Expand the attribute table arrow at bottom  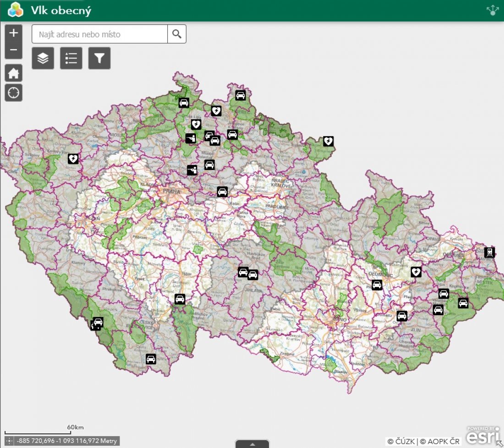[x=252, y=444]
